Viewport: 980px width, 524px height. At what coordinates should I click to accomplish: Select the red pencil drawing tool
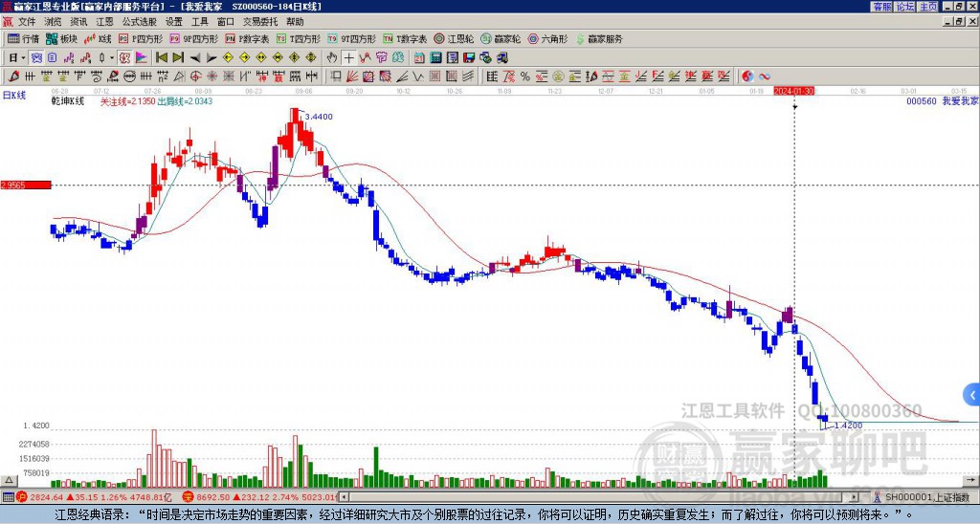click(13, 76)
